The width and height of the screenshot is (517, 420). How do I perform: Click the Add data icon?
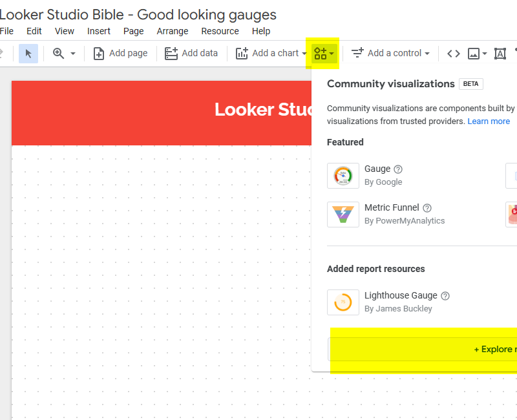(171, 54)
